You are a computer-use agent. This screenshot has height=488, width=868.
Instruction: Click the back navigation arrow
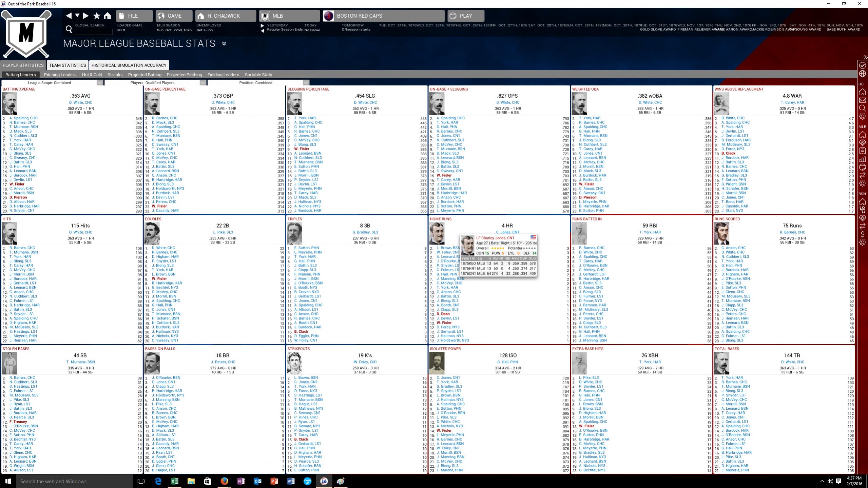coord(69,16)
